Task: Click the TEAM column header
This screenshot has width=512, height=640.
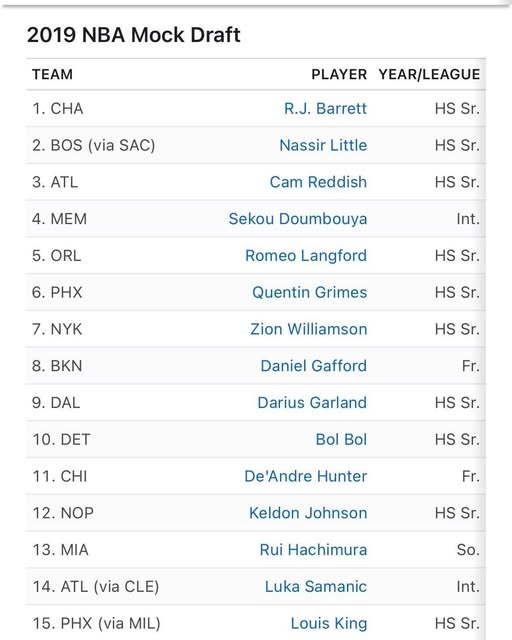Action: click(52, 74)
